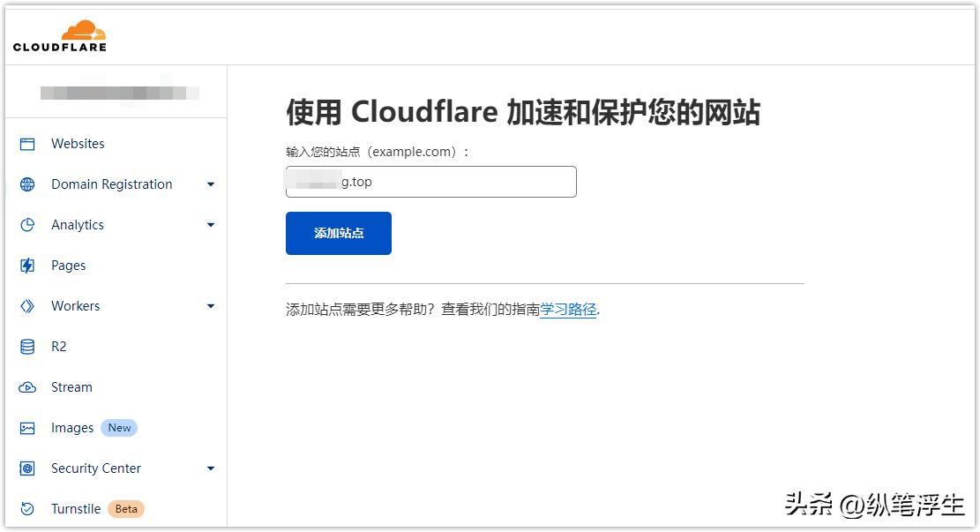Open Analytics via its clock icon
Image resolution: width=980 pixels, height=532 pixels.
(x=27, y=224)
